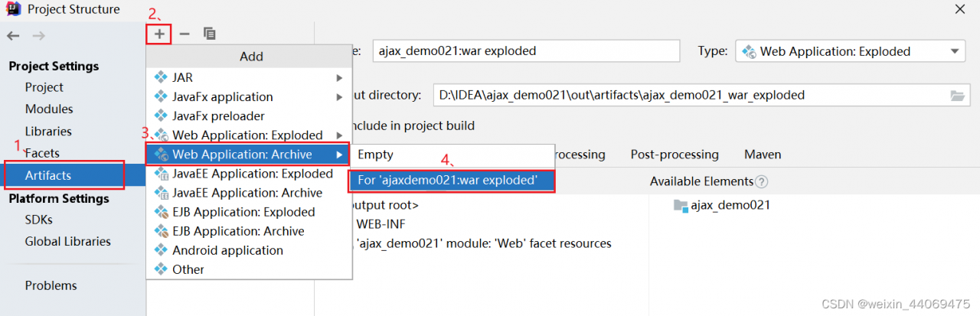980x316 pixels.
Task: Click the back navigation arrow
Action: 13,35
